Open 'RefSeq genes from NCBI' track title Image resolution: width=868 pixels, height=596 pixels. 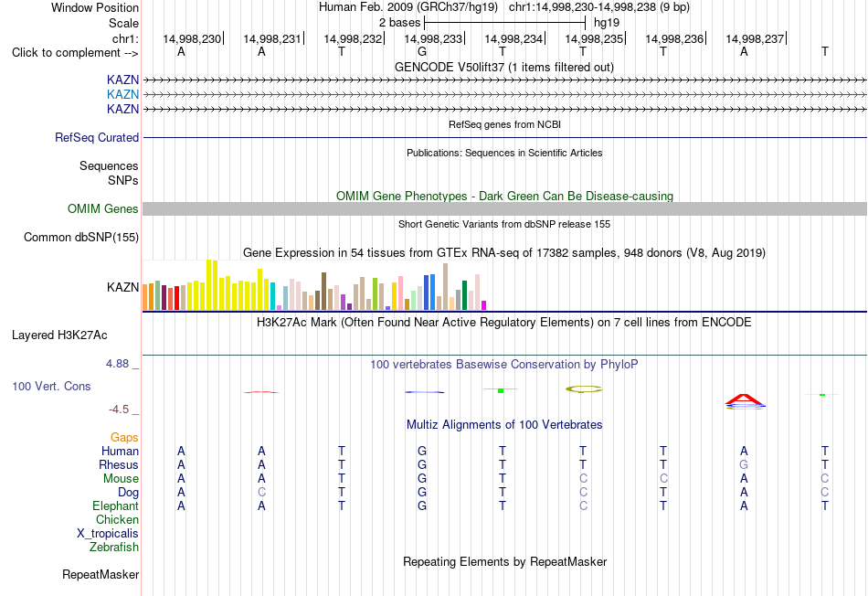tap(504, 124)
